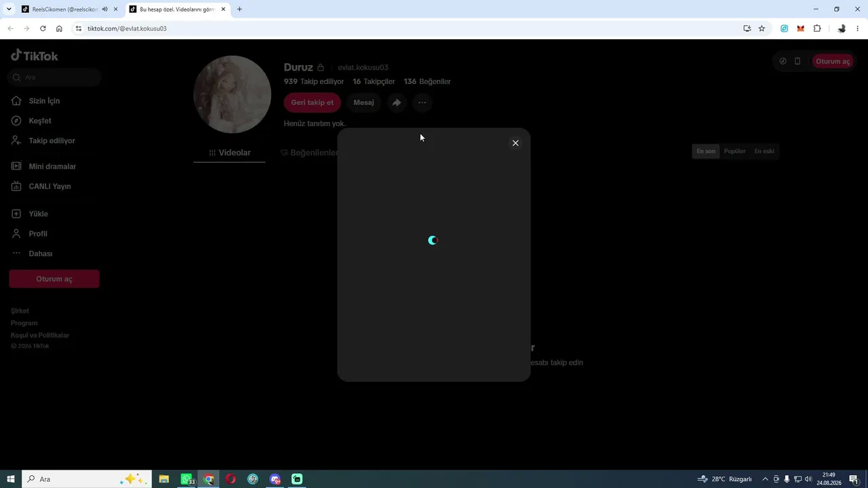
Task: Open the taskbar notification center
Action: coord(854,479)
